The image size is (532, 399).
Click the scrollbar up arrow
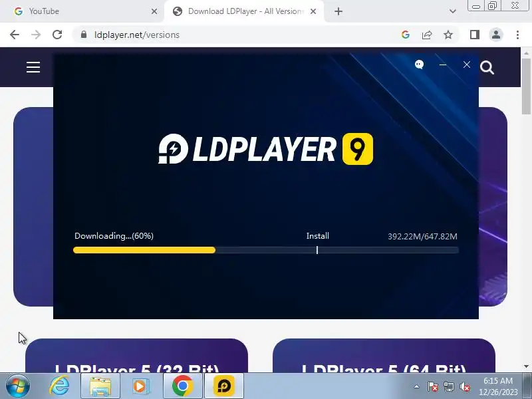click(x=526, y=53)
